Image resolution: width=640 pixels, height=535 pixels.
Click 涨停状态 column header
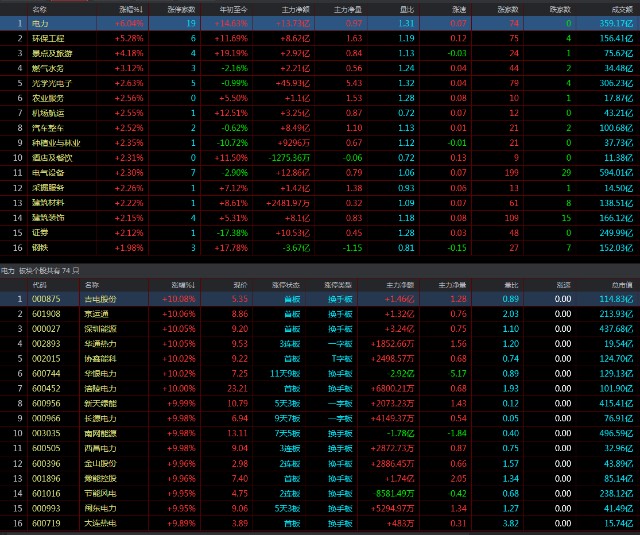coord(291,285)
